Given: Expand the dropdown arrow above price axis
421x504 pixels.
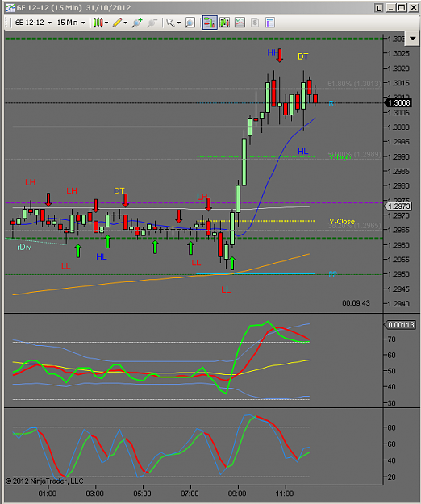Looking at the screenshot, I should pos(412,39).
